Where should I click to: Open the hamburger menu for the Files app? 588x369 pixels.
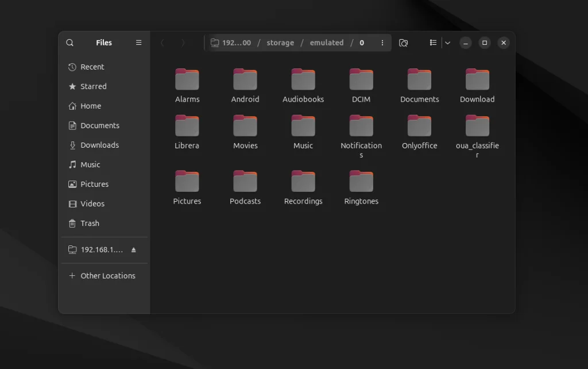[x=138, y=42]
